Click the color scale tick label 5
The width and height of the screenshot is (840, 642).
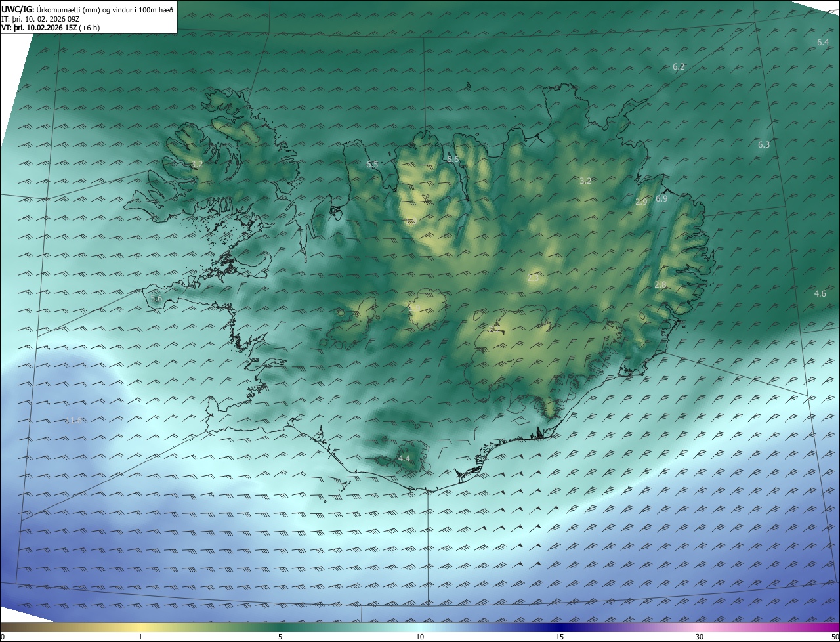(x=280, y=637)
